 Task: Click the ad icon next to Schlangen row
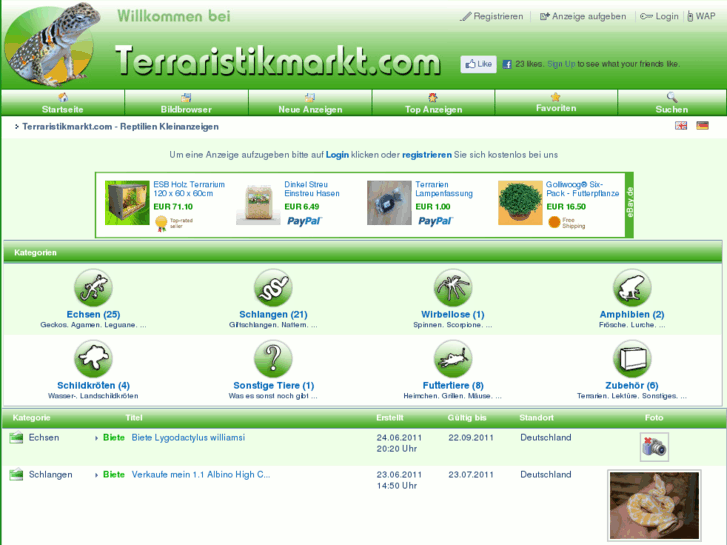tap(16, 474)
